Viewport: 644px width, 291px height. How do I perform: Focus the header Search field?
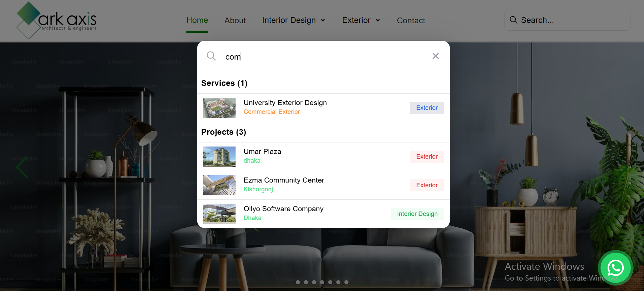[x=568, y=20]
